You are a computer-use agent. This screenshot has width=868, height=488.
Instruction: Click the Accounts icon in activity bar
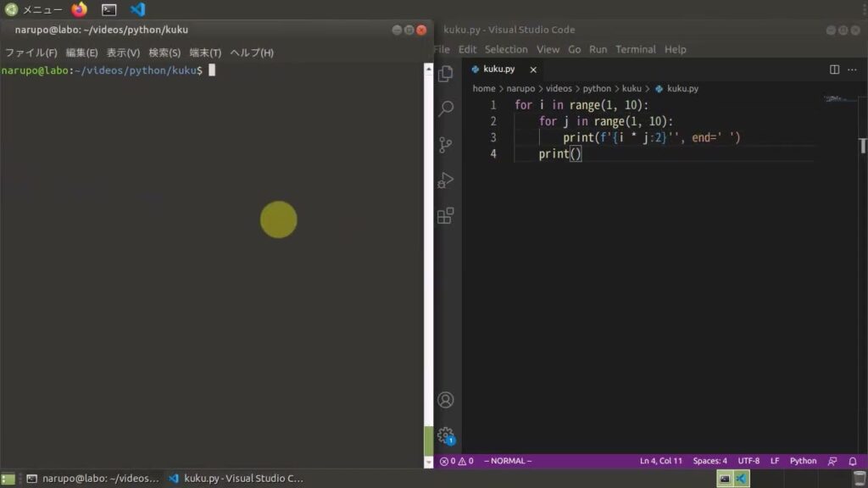[445, 400]
